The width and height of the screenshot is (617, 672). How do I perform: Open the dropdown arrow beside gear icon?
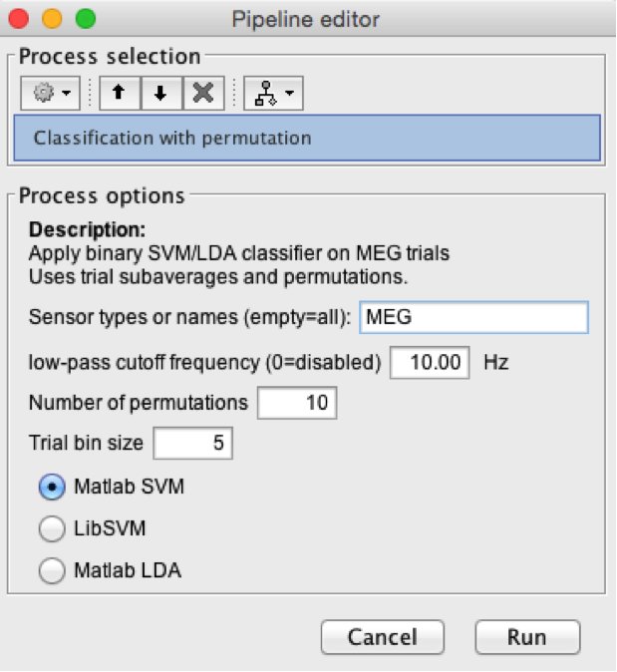65,94
